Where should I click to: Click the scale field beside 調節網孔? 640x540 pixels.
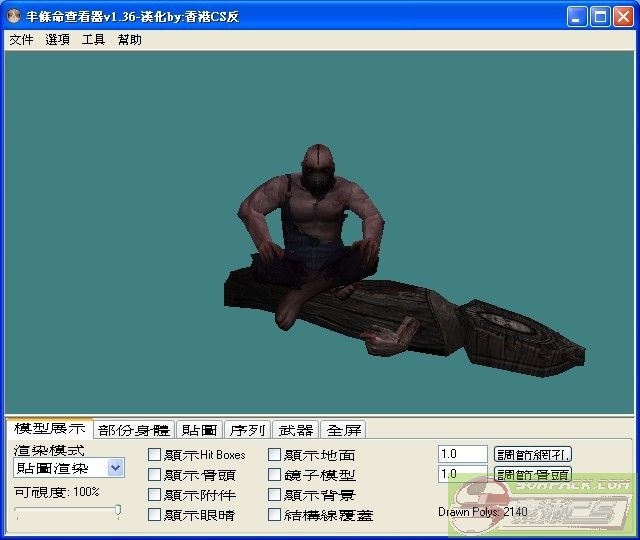point(462,454)
